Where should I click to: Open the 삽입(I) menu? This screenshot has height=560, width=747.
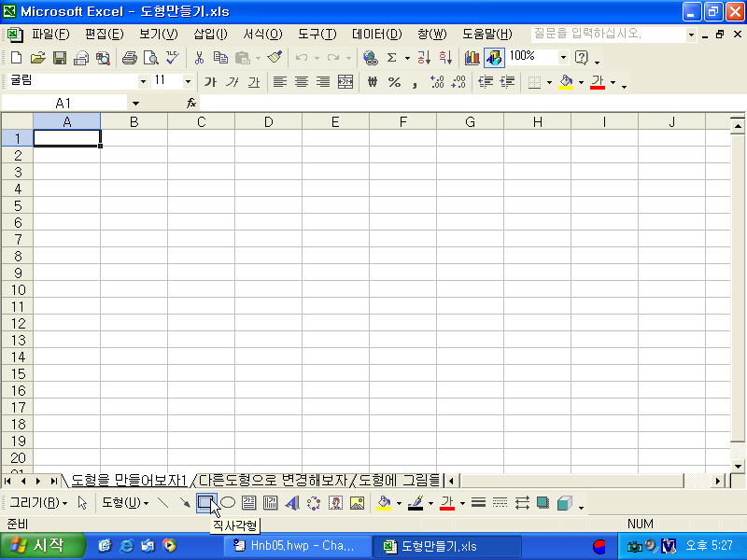click(210, 34)
